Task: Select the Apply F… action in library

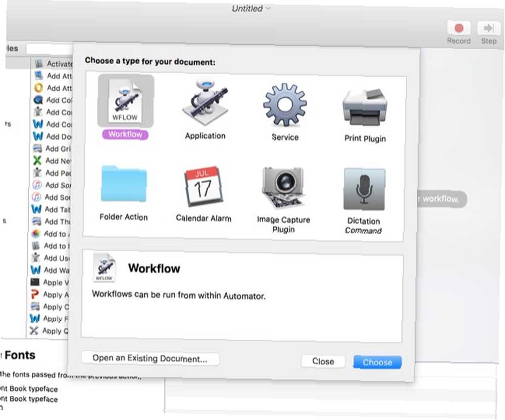Action: coord(48,319)
